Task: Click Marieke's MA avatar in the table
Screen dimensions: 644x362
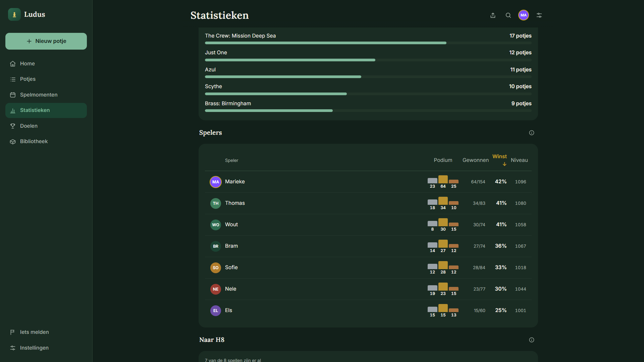Action: pyautogui.click(x=216, y=182)
